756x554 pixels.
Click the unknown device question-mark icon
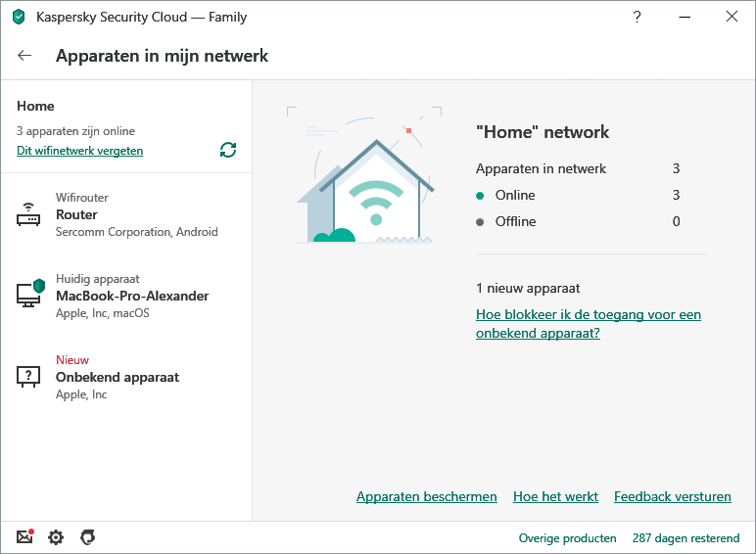tap(29, 376)
